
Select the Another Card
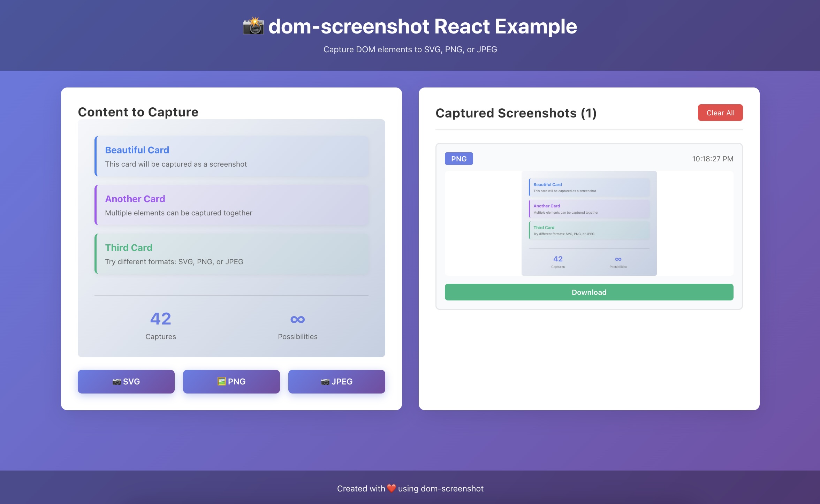tap(232, 205)
